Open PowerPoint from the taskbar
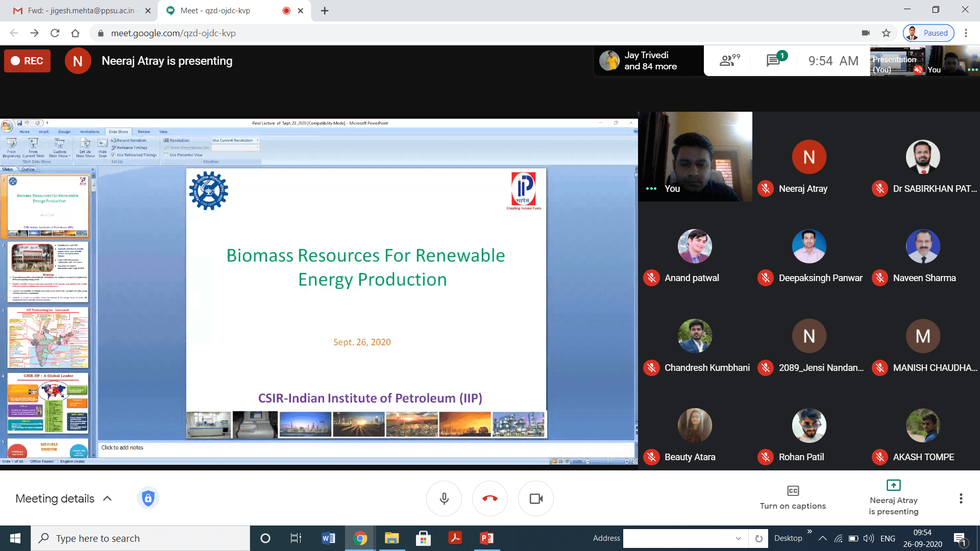 click(486, 538)
